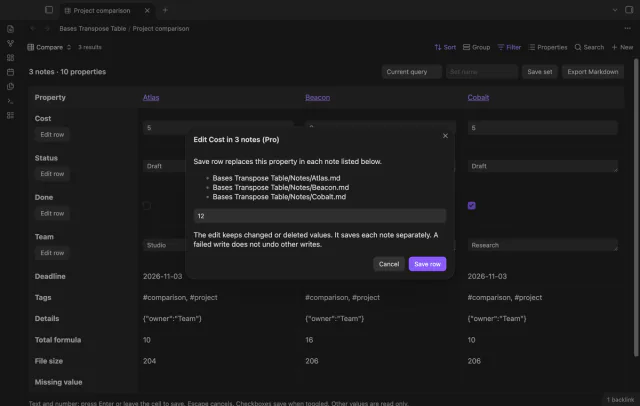The width and height of the screenshot is (640, 406).
Task: Click the Save set button
Action: 540,72
